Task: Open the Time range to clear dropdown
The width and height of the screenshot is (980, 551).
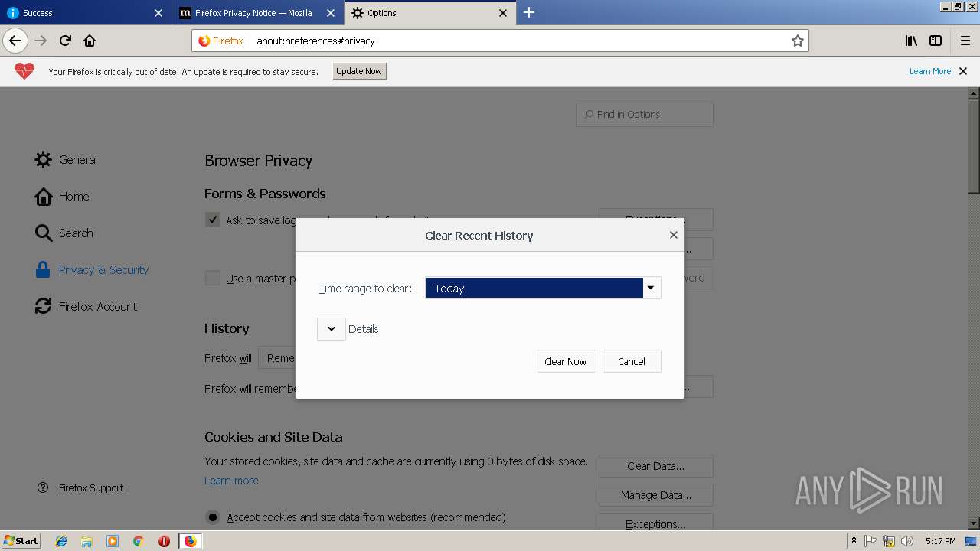Action: [x=543, y=288]
